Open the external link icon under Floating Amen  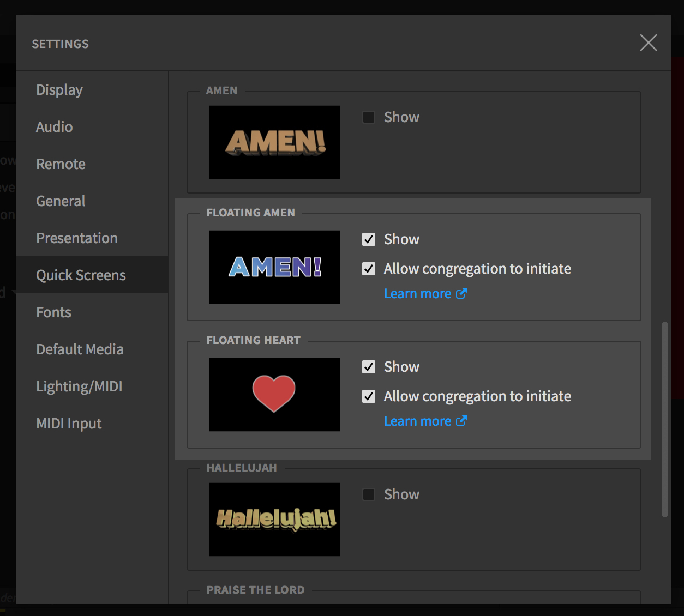(461, 293)
